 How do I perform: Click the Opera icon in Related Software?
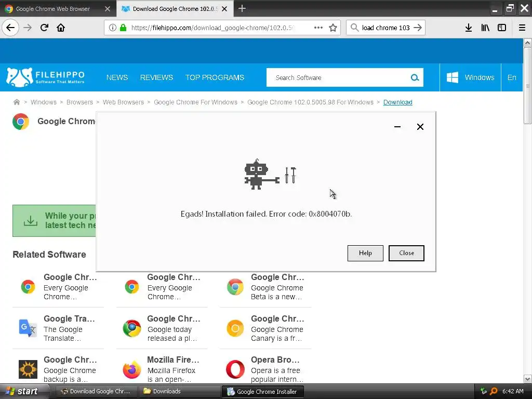coord(235,369)
